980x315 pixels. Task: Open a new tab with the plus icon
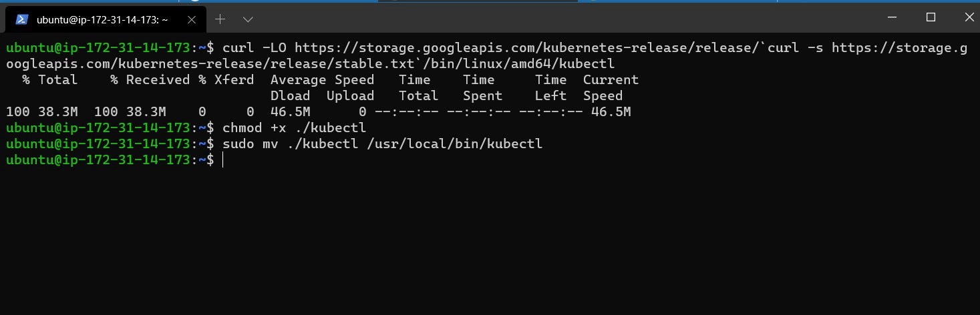[220, 19]
